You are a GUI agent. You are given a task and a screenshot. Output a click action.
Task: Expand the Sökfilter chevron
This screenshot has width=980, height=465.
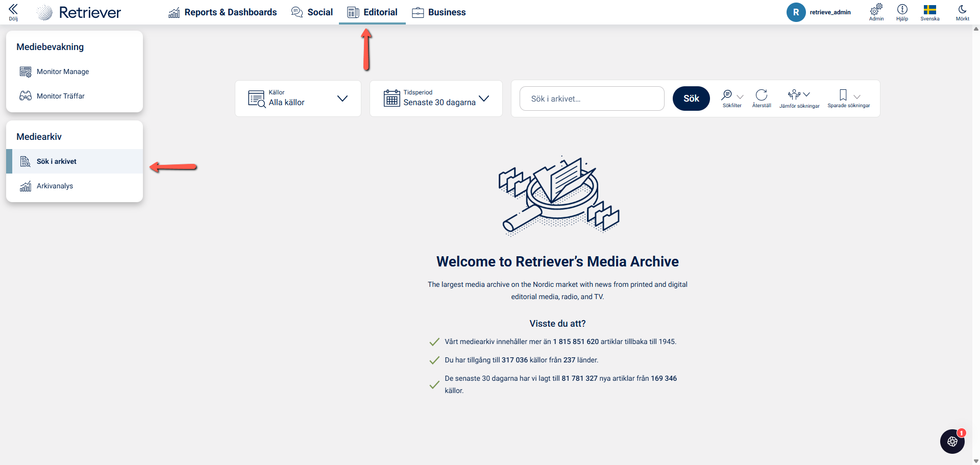740,96
